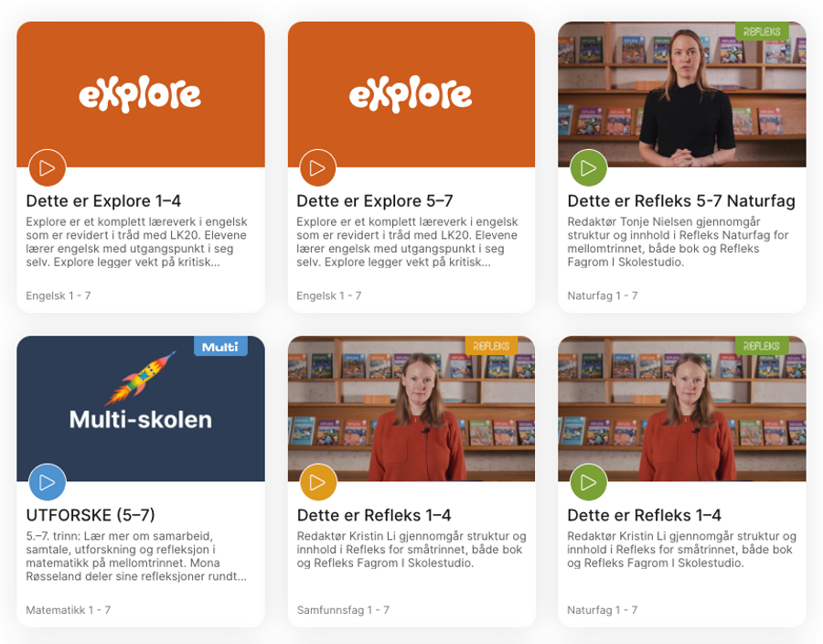Click green play icon on Refleks 5-7 Naturfag
823x644 pixels.
588,168
